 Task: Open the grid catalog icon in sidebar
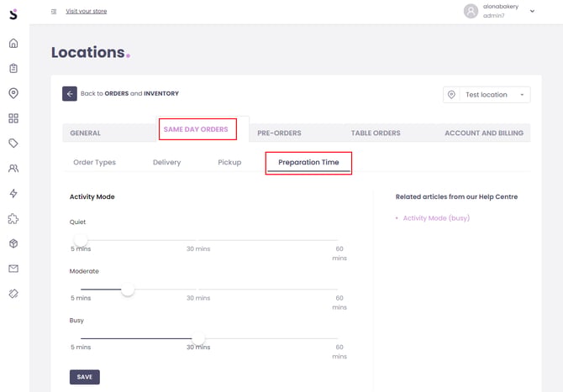click(13, 118)
